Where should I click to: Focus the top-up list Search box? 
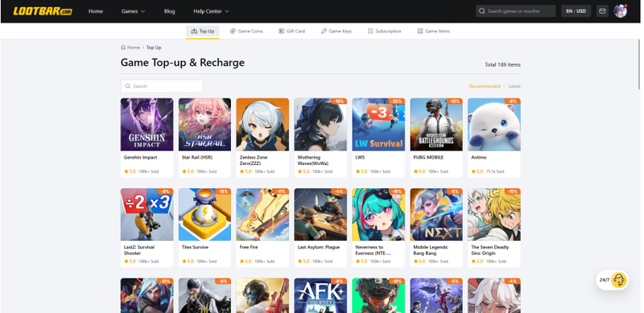(162, 86)
